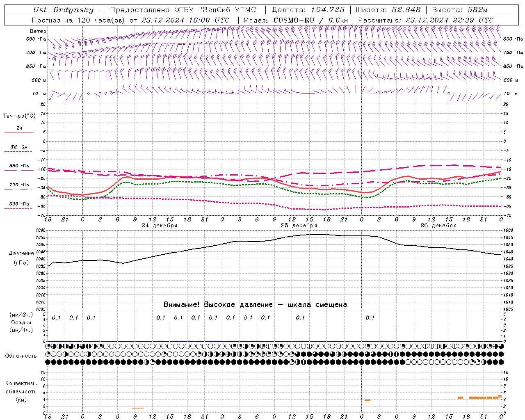Image resolution: width=525 pixels, height=420 pixels.
Task: Click the (мм/1ч.) precipitation unit label
Action: point(21,331)
